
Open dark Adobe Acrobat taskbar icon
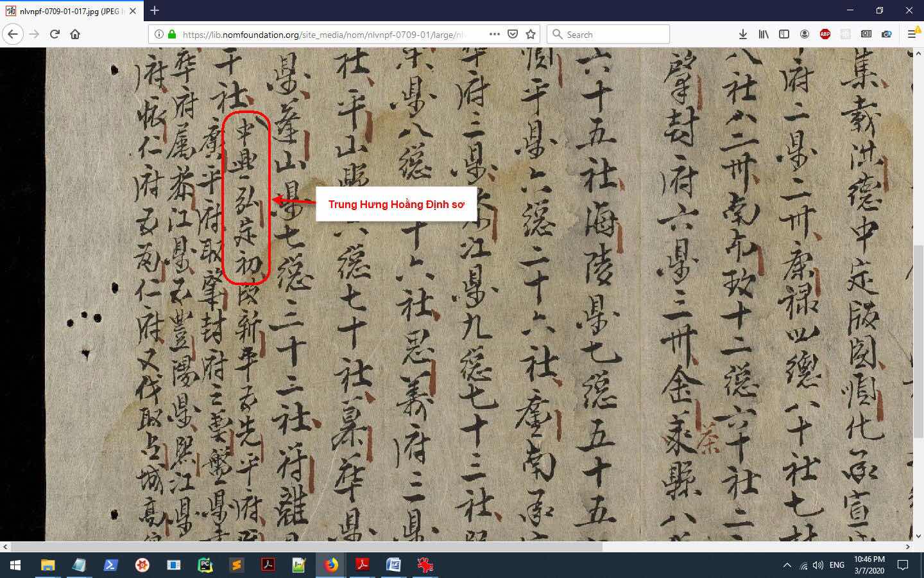pyautogui.click(x=268, y=565)
